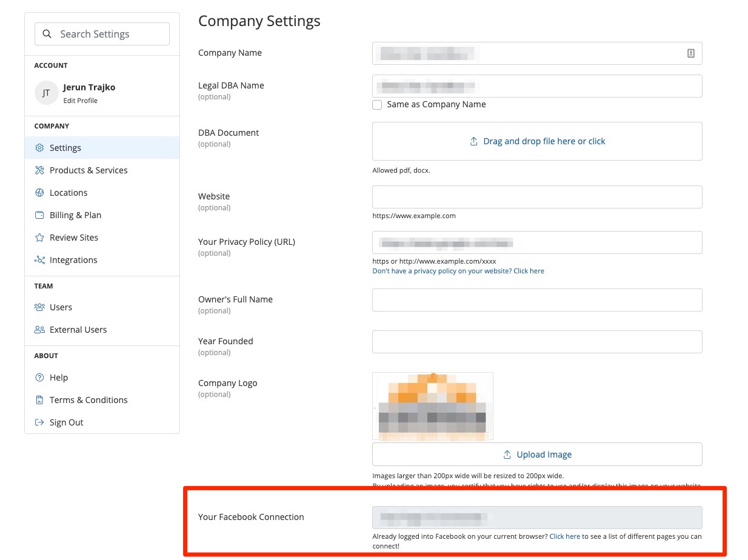This screenshot has height=560, width=748.
Task: Click the Settings gear icon in sidebar
Action: tap(39, 148)
